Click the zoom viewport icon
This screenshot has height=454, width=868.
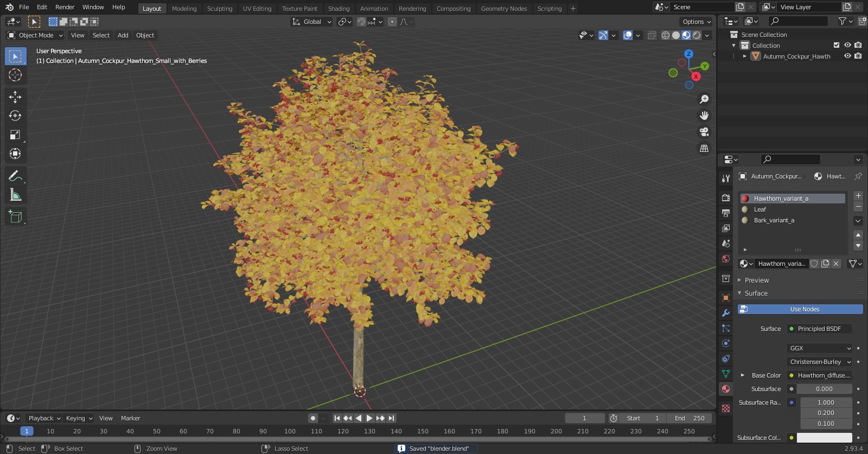coord(704,99)
